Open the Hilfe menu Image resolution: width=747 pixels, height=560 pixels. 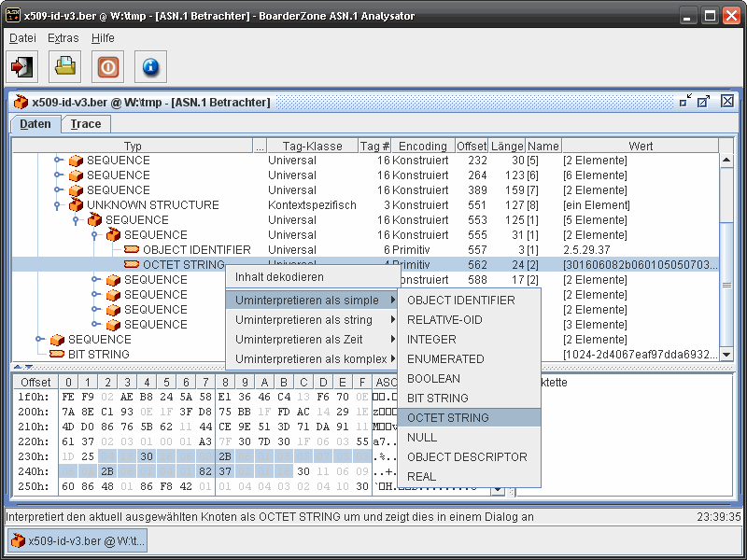(103, 38)
